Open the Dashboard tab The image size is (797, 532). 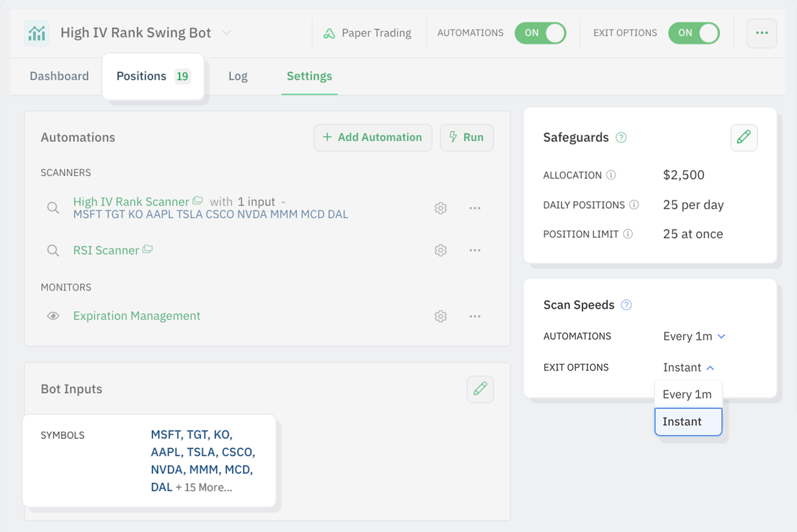pyautogui.click(x=59, y=76)
